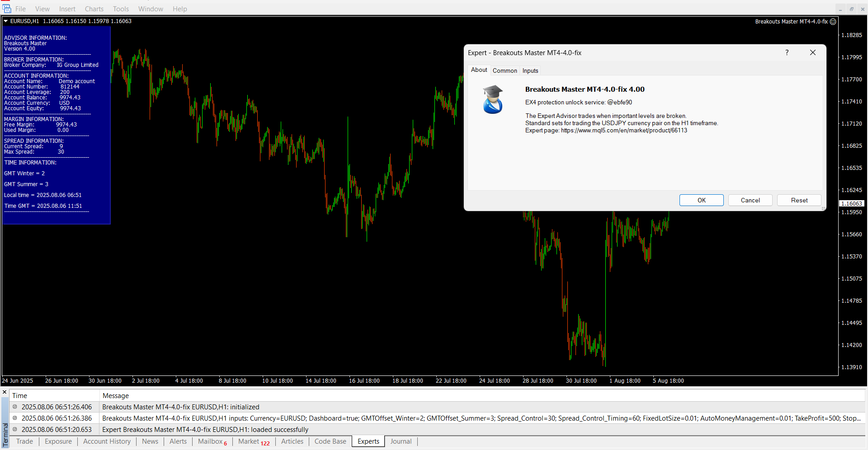
Task: Click the question mark help icon in Expert dialog
Action: click(x=787, y=52)
